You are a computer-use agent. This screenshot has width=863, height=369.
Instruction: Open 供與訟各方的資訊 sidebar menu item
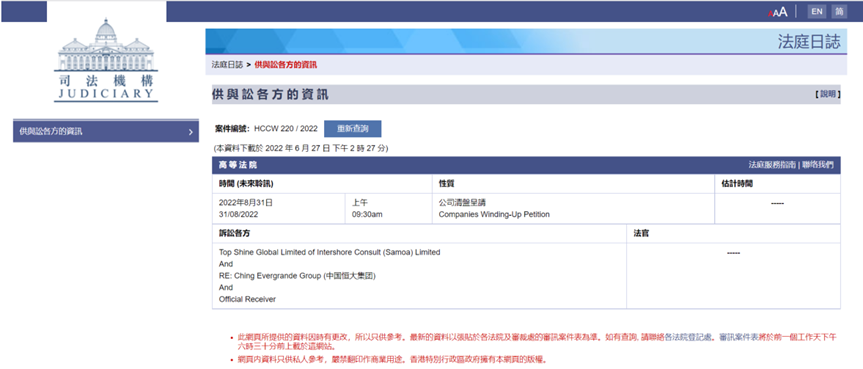[106, 132]
